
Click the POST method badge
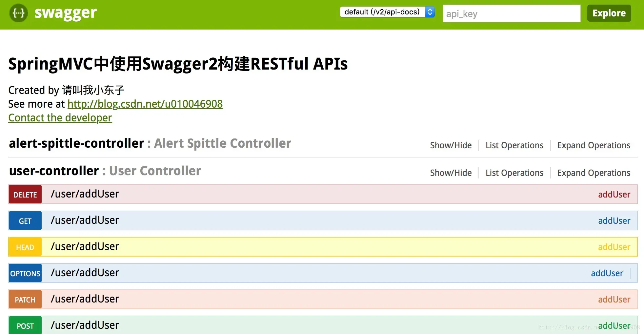[x=25, y=325]
